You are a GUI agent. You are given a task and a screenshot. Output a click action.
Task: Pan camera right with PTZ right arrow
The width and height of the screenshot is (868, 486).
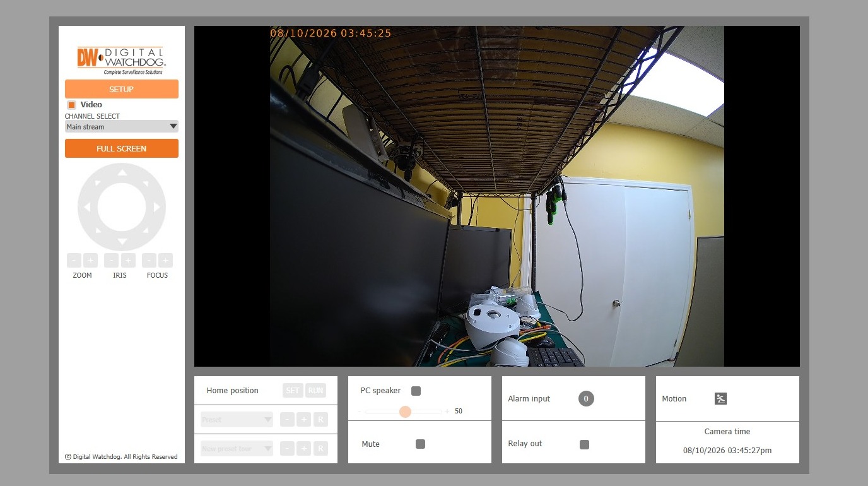tap(156, 207)
